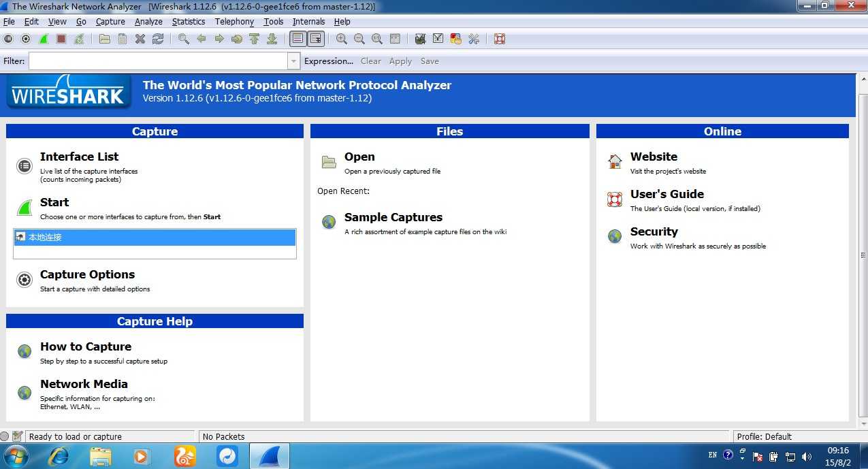Click Profile: Default in the status bar
Screen dimensions: 868x469
point(764,436)
